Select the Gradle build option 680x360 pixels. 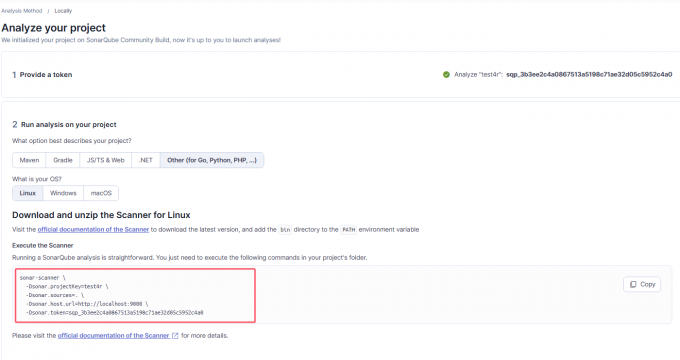click(x=63, y=160)
